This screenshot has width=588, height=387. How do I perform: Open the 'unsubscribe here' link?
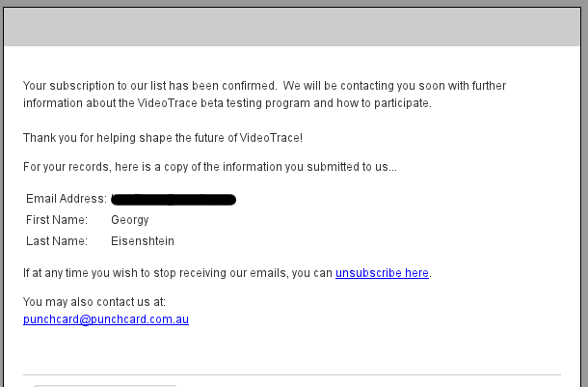tap(382, 273)
